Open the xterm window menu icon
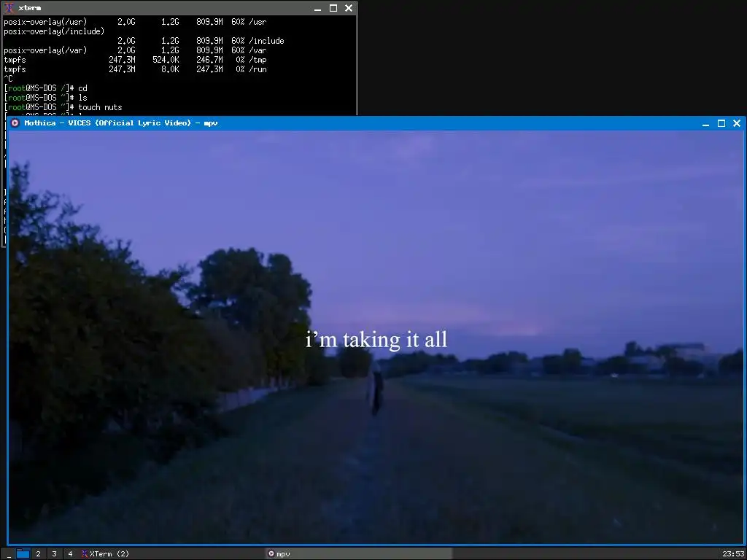 (x=9, y=8)
